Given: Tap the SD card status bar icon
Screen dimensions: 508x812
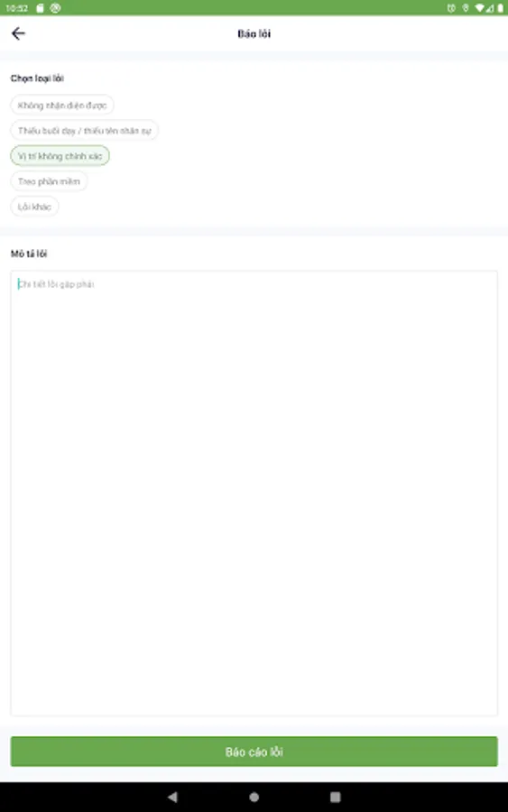Looking at the screenshot, I should [40, 8].
